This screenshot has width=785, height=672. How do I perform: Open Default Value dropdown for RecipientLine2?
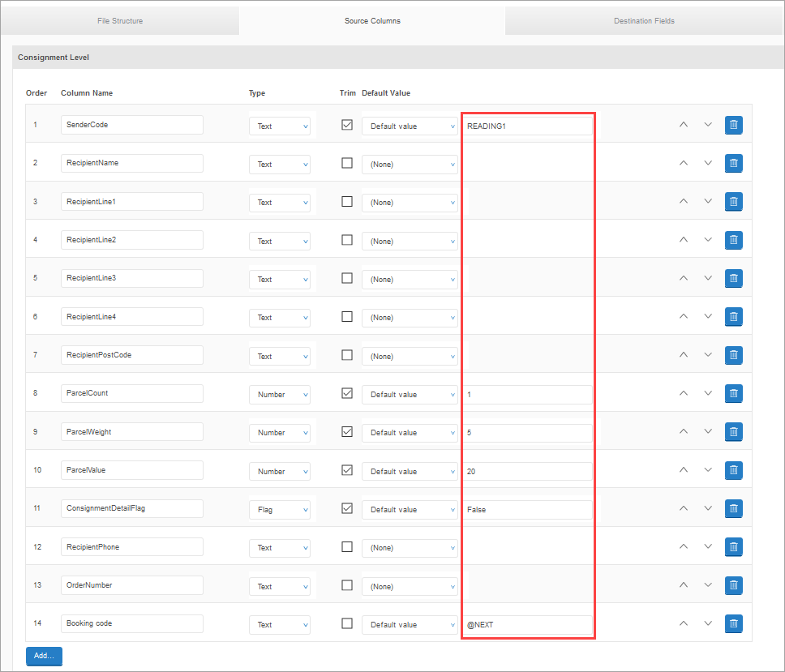pyautogui.click(x=410, y=242)
